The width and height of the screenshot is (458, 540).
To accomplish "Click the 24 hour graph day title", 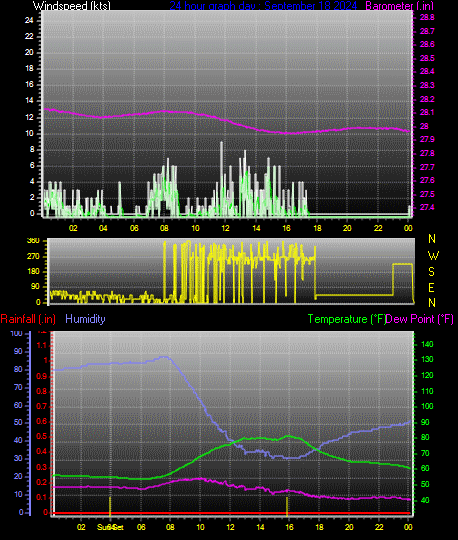I will tap(263, 6).
